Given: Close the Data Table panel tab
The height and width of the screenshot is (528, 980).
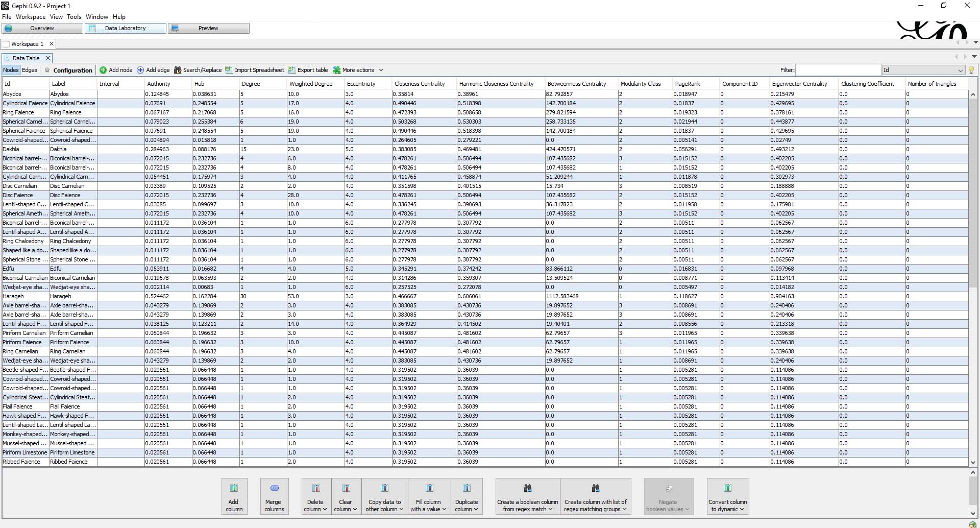Looking at the screenshot, I should point(48,58).
